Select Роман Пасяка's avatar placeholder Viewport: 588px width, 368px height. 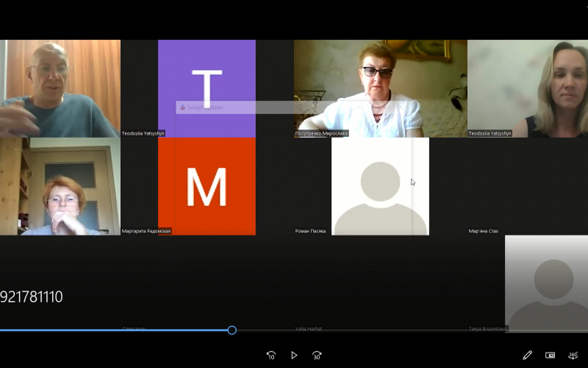[x=380, y=186]
